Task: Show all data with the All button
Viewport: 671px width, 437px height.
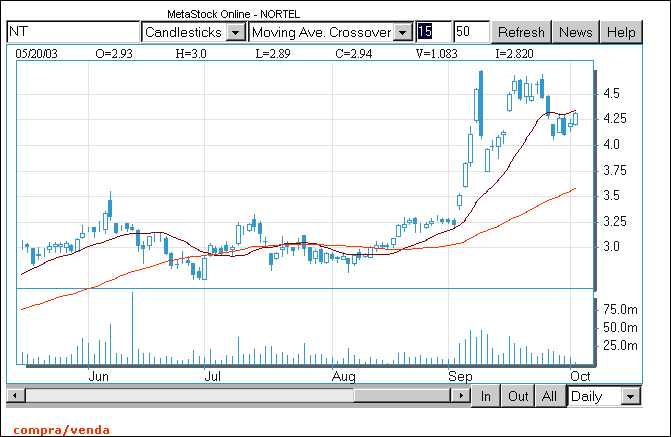Action: coord(549,396)
